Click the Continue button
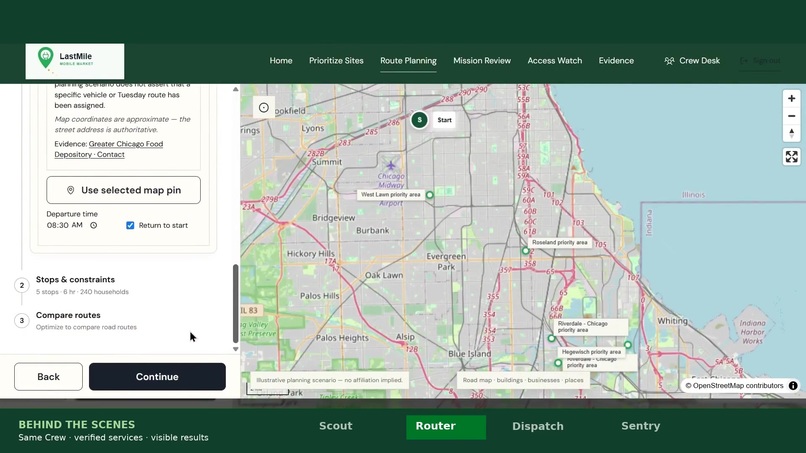The height and width of the screenshot is (453, 806). 157,377
